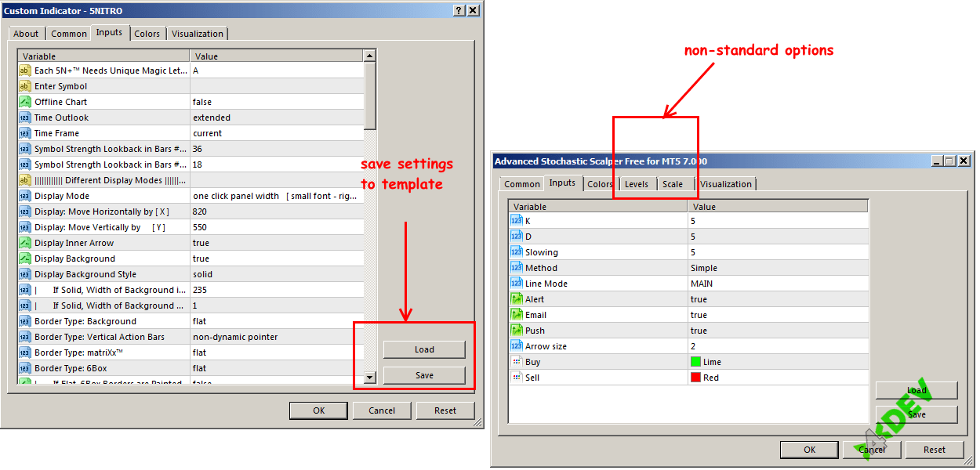
Task: Click the Variable column header in 5NITRO dialog
Action: point(103,56)
